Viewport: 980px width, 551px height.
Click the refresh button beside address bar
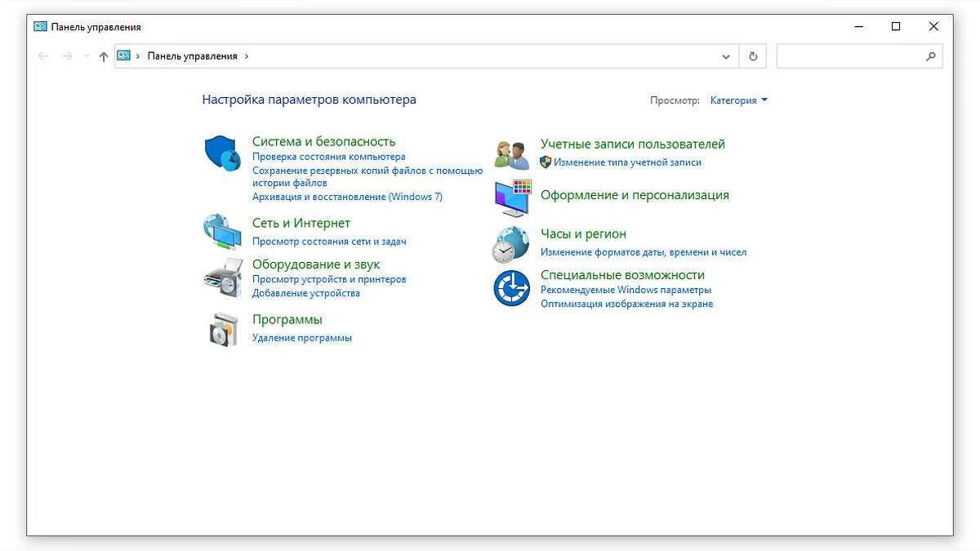[753, 56]
